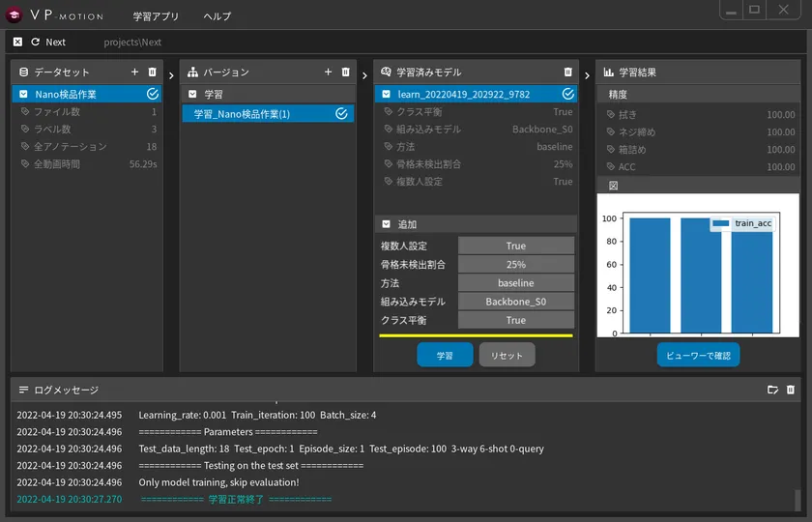Close the Next project with X icon
812x522 pixels.
[17, 43]
